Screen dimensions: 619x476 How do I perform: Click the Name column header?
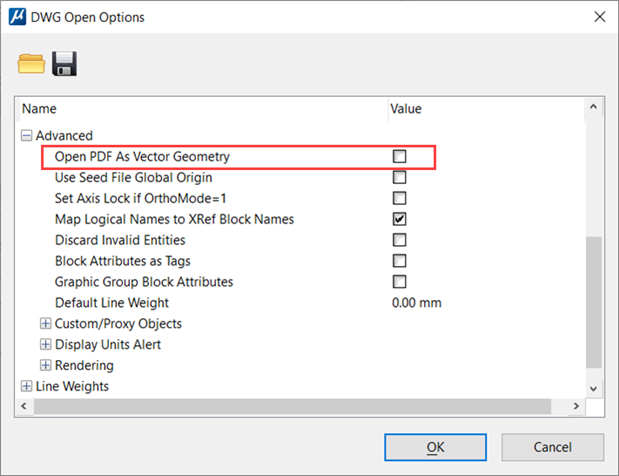tap(200, 109)
